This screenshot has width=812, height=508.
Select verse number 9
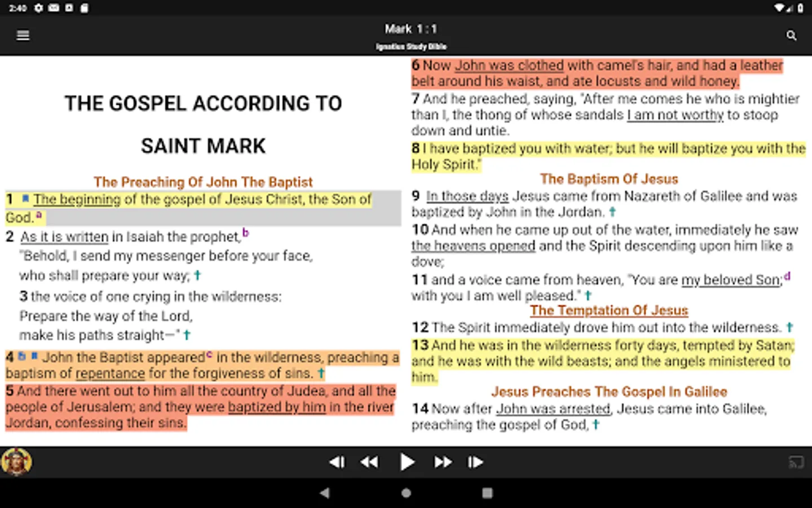(x=416, y=196)
